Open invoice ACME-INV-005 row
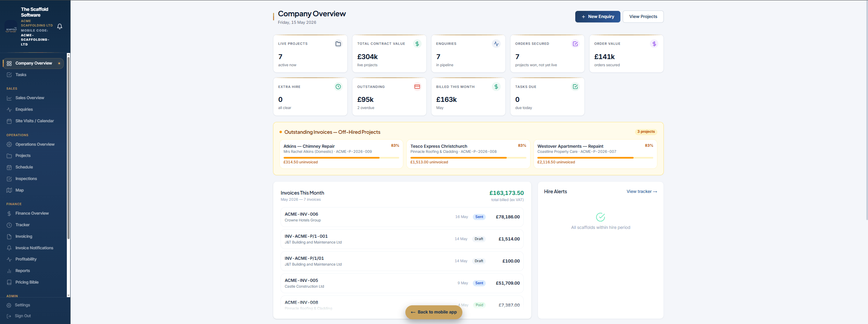The height and width of the screenshot is (324, 868). pyautogui.click(x=402, y=283)
